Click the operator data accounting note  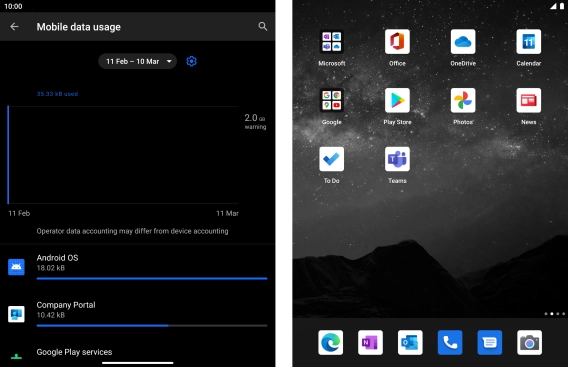point(132,231)
